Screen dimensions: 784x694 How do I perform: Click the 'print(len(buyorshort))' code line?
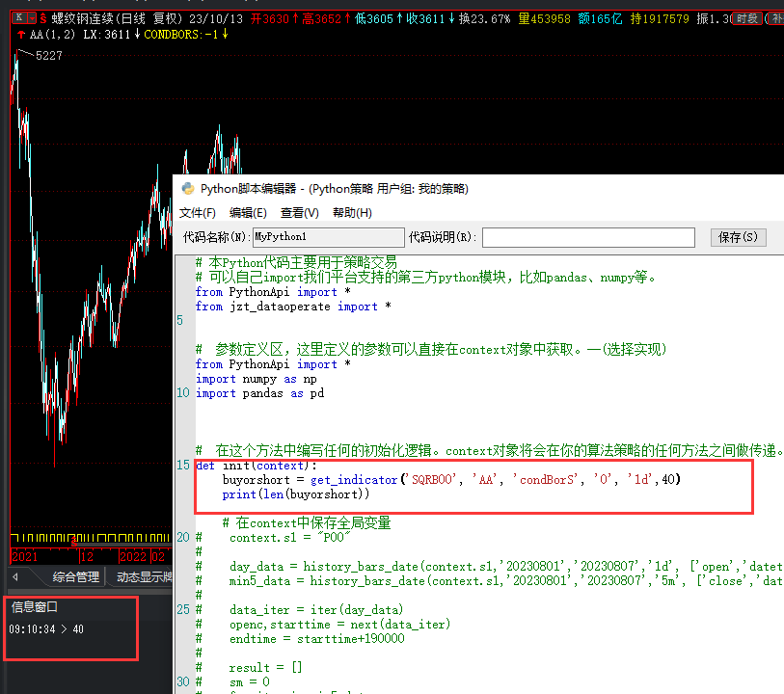pyautogui.click(x=296, y=494)
